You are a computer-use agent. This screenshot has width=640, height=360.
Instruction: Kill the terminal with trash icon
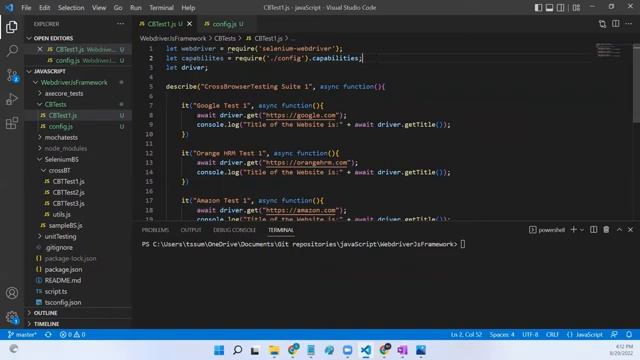606,230
